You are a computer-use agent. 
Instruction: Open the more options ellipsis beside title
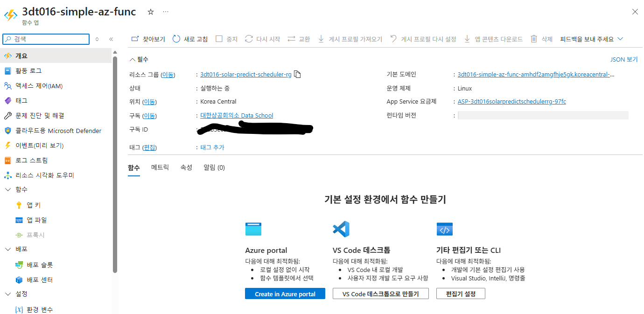click(x=166, y=12)
